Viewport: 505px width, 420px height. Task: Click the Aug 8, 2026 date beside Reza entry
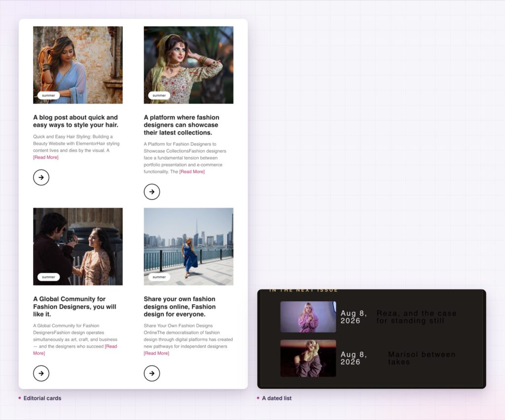[354, 317]
